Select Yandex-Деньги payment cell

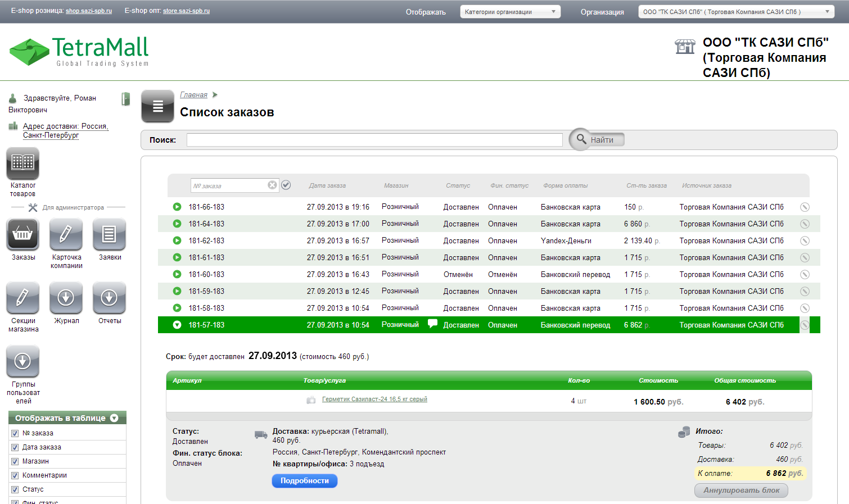(566, 240)
